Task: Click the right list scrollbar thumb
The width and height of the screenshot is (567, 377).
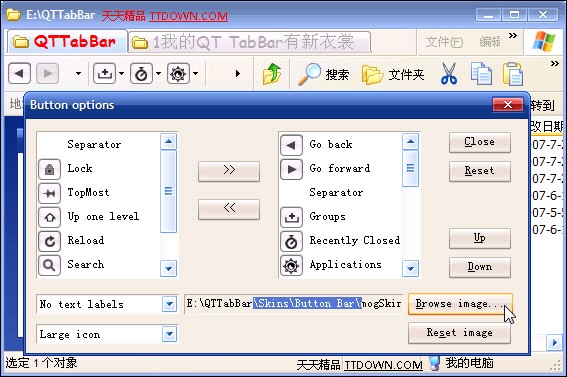Action: tap(410, 168)
